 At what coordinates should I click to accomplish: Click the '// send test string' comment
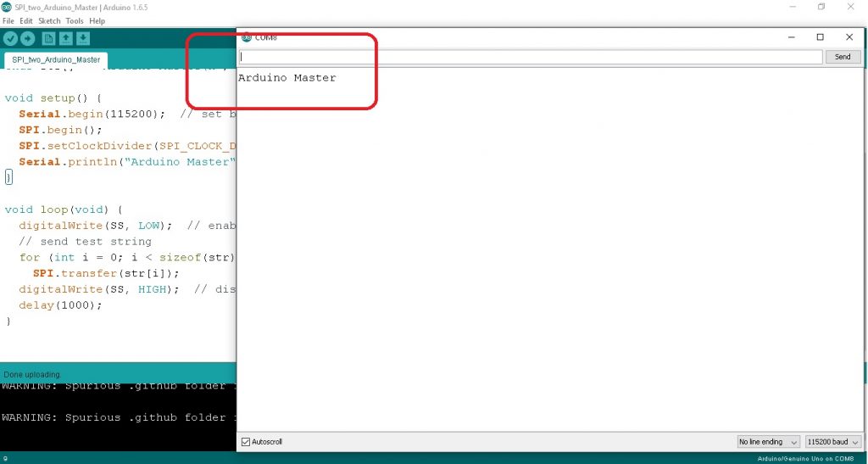[85, 242]
